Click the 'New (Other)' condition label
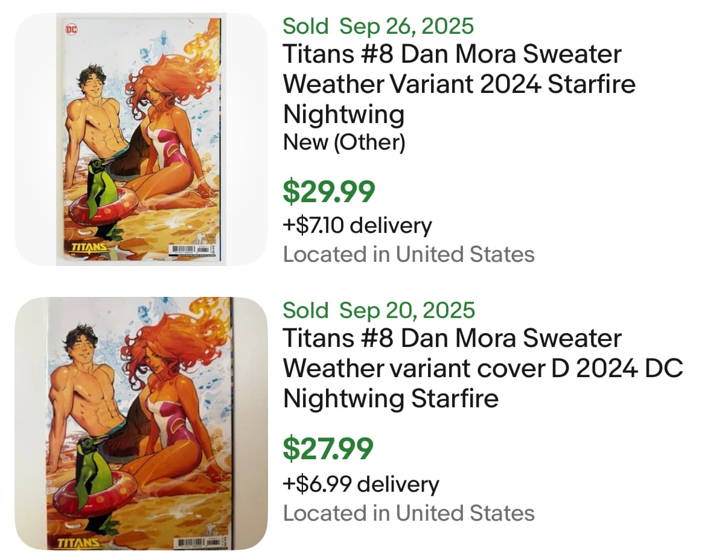This screenshot has height=560, width=728. coord(344,142)
